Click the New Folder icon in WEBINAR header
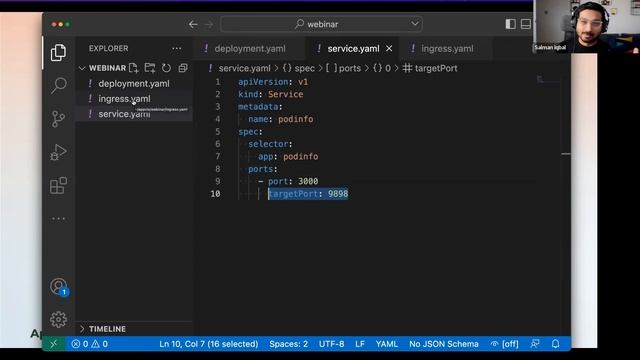The height and width of the screenshot is (360, 640). [150, 68]
